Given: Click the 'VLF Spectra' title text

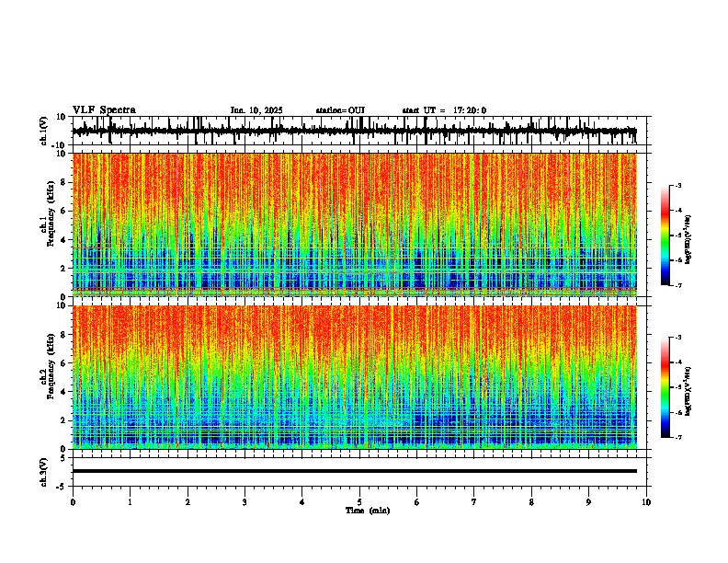Looking at the screenshot, I should [104, 110].
